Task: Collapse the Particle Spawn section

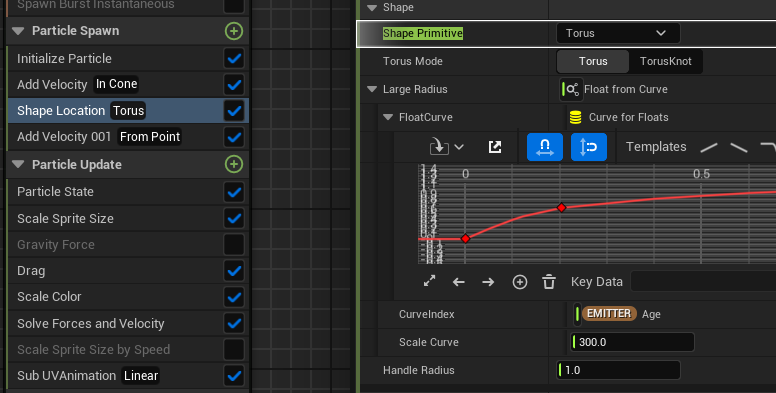Action: pos(18,31)
